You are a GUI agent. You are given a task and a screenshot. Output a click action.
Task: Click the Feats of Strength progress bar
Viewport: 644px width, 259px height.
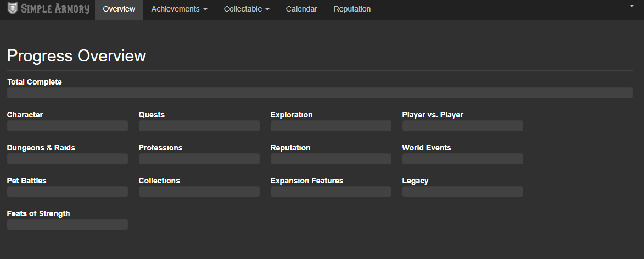pos(68,224)
